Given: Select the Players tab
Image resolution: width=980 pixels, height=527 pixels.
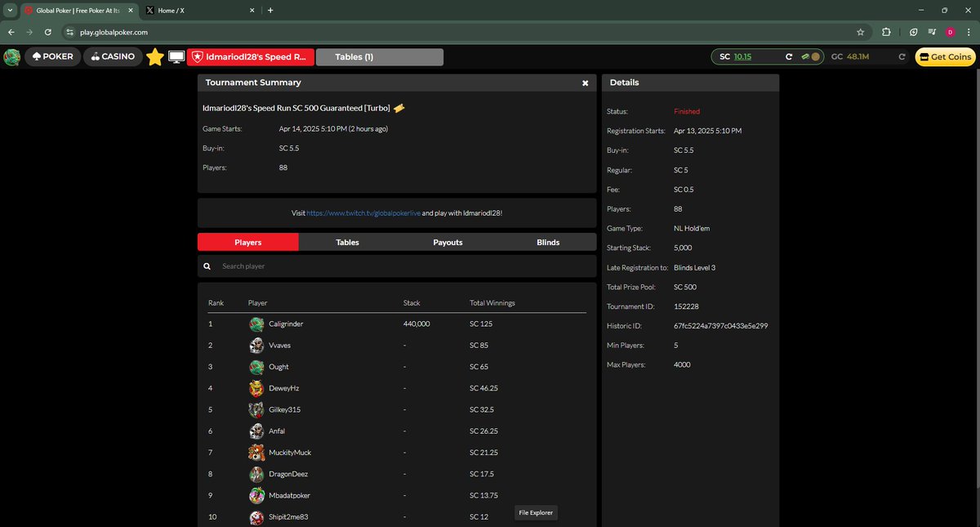Looking at the screenshot, I should (x=248, y=242).
